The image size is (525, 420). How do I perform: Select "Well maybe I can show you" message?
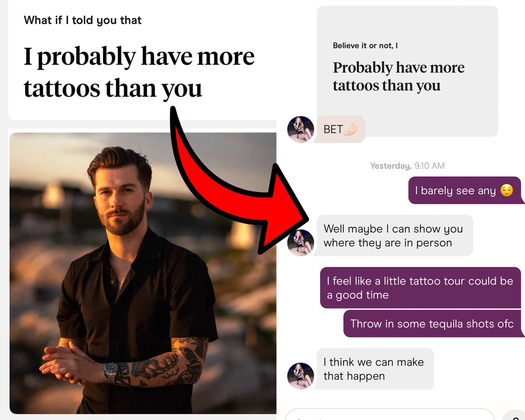click(x=395, y=236)
